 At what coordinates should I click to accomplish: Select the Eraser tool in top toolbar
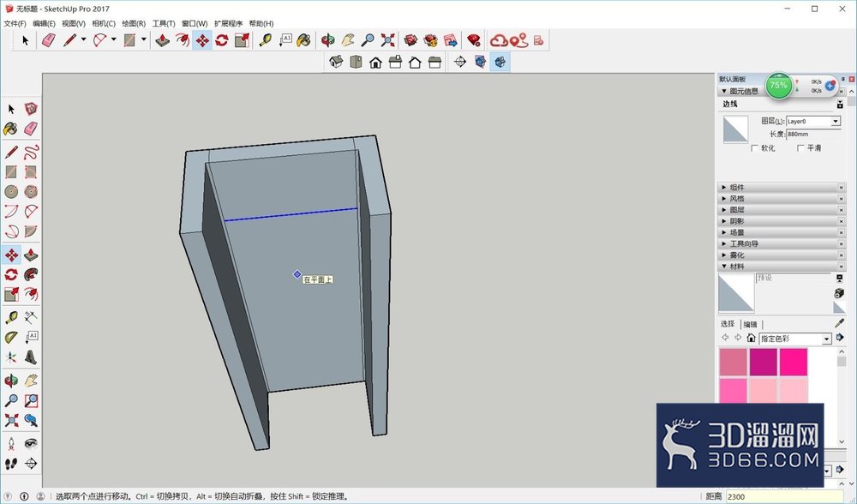[49, 40]
